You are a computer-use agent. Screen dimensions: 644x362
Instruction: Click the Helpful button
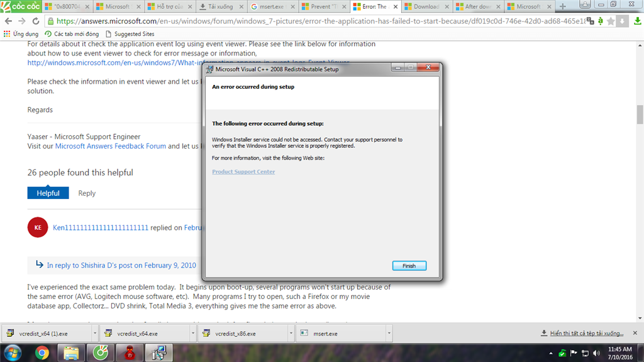point(48,193)
